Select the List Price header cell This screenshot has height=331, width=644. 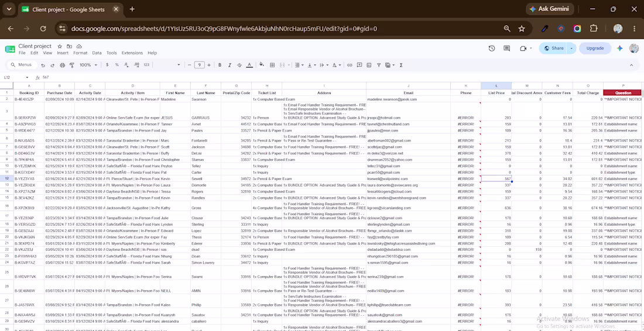(496, 93)
